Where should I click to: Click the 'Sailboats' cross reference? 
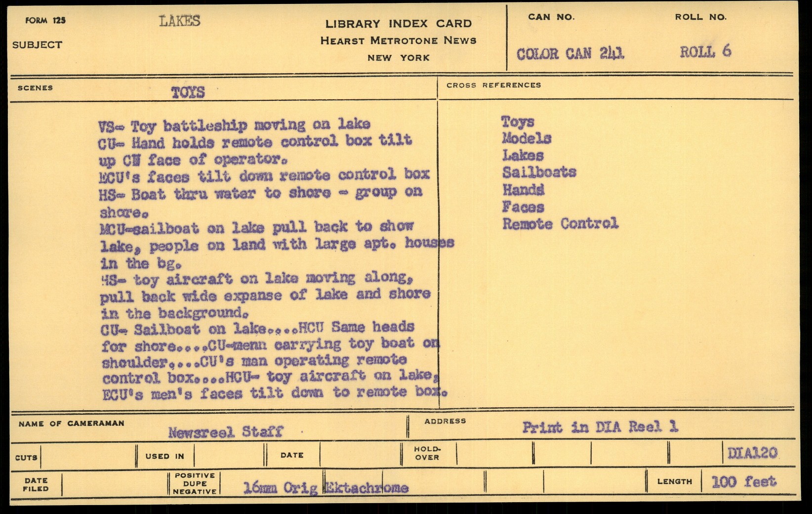(539, 172)
